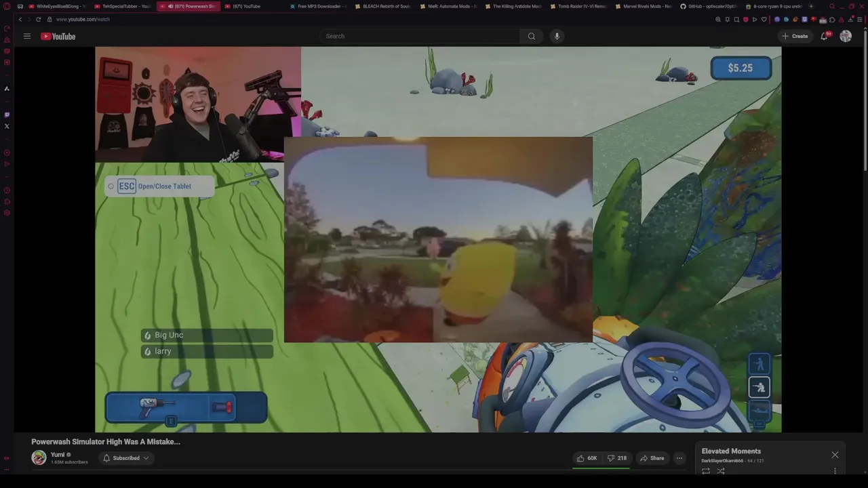Switch to Marvel Rivals Mods tab
868x488 pixels.
coord(643,6)
